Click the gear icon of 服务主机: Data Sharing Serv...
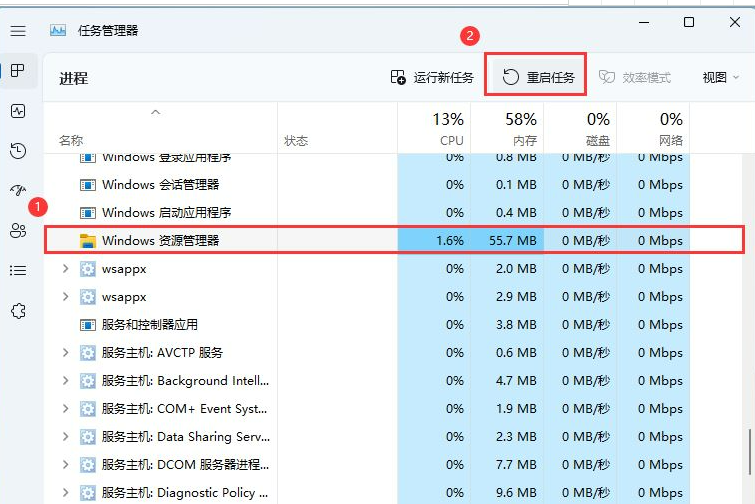 [88, 437]
